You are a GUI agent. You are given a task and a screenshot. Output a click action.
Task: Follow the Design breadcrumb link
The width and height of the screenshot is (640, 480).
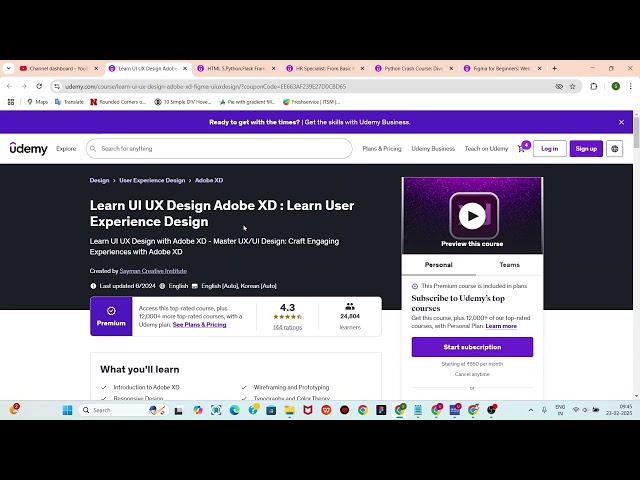99,180
